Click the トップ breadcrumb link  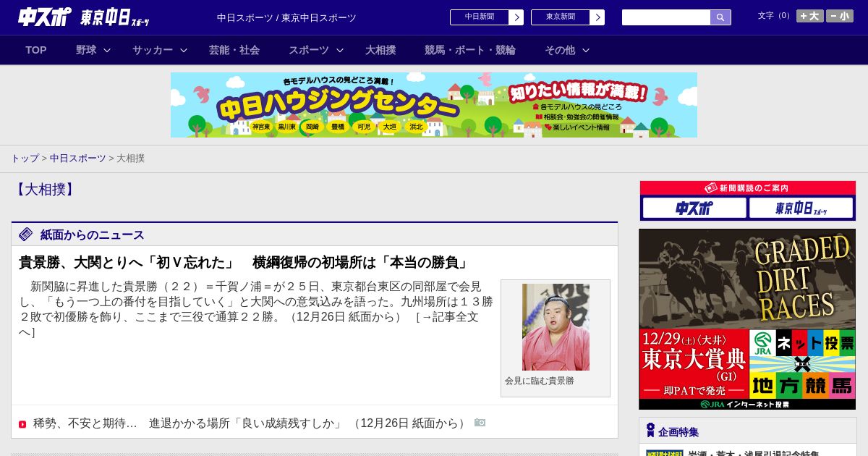(25, 158)
